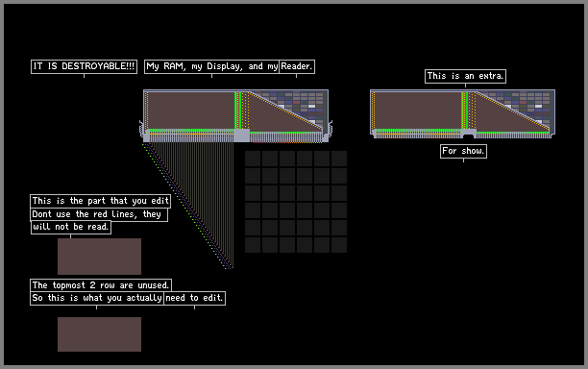Click the brown block below "need to edit." sign
Image resolution: width=588 pixels, height=369 pixels.
tap(99, 334)
